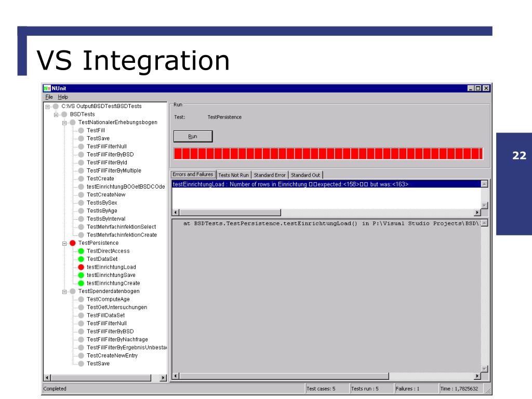Click the NUnit application icon in title bar
Screen dimensions: 532x399
[47, 88]
